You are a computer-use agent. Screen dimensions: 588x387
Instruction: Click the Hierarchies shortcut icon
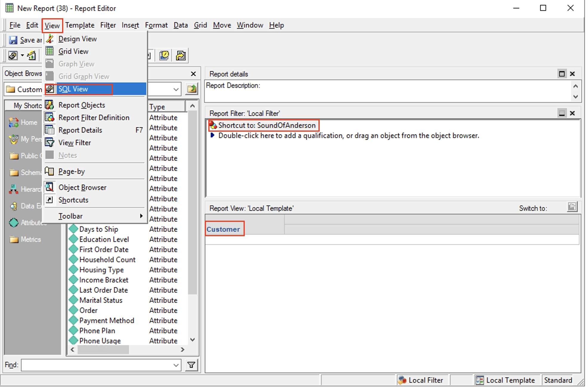click(13, 189)
